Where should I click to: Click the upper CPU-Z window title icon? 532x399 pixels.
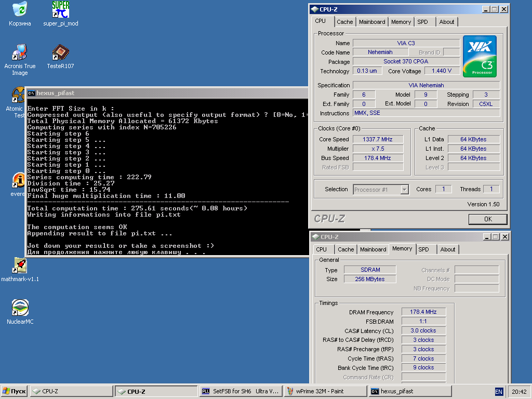(x=314, y=9)
